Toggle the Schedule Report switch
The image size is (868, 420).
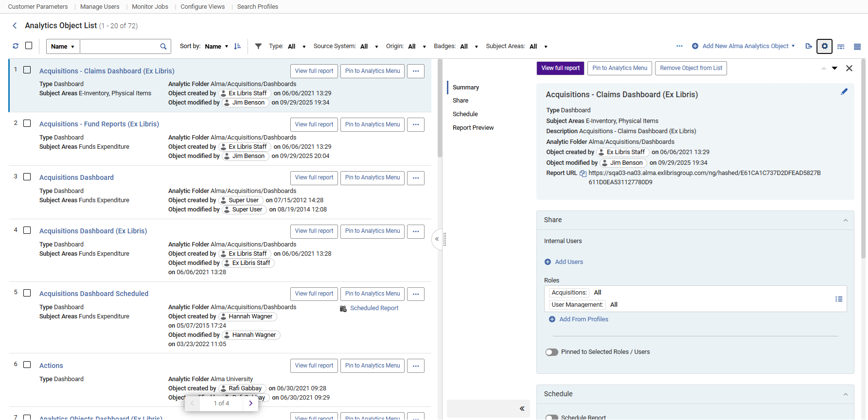point(551,417)
